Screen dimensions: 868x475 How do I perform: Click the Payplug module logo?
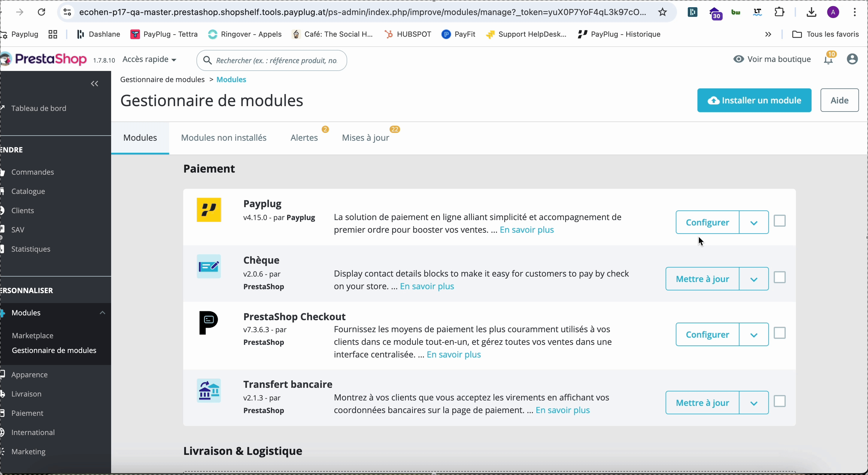[209, 210]
